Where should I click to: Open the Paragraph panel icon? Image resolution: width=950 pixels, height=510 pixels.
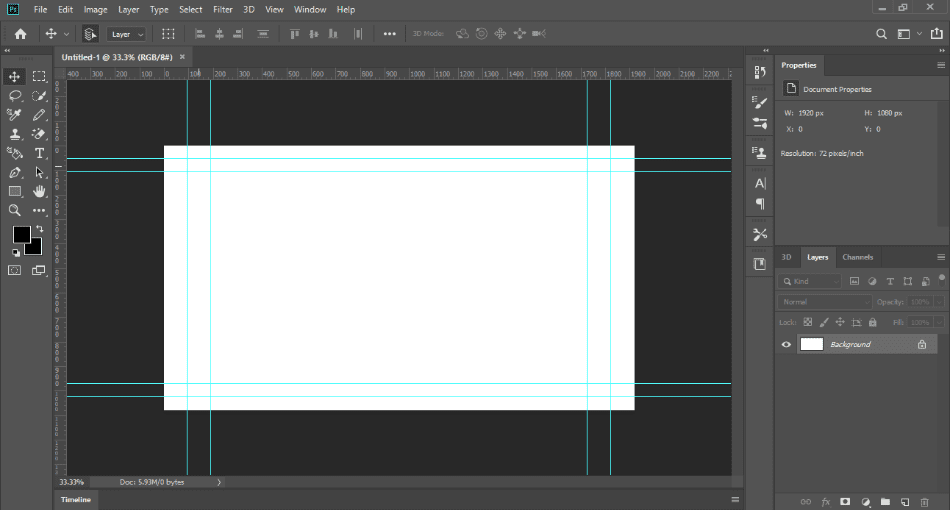[760, 204]
